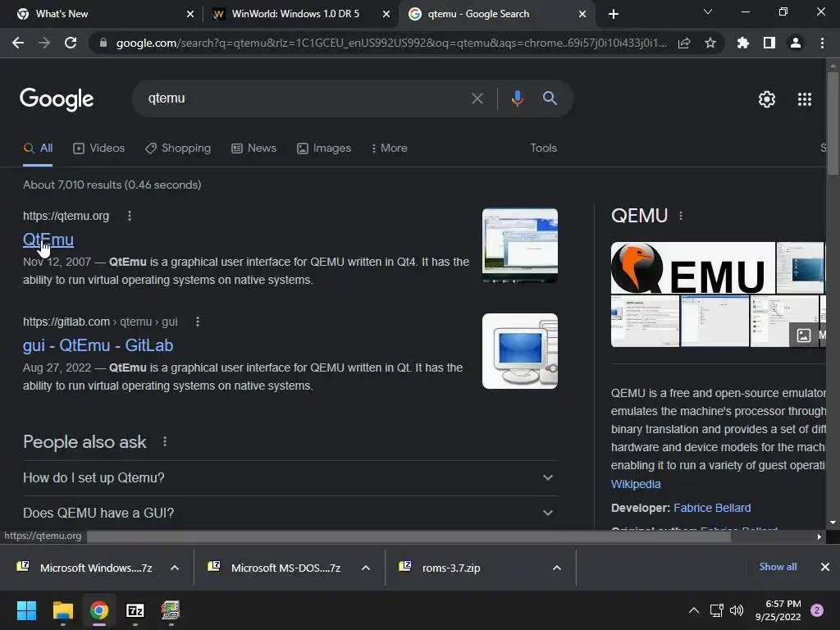Reload the current page
This screenshot has width=840, height=630.
tap(71, 43)
